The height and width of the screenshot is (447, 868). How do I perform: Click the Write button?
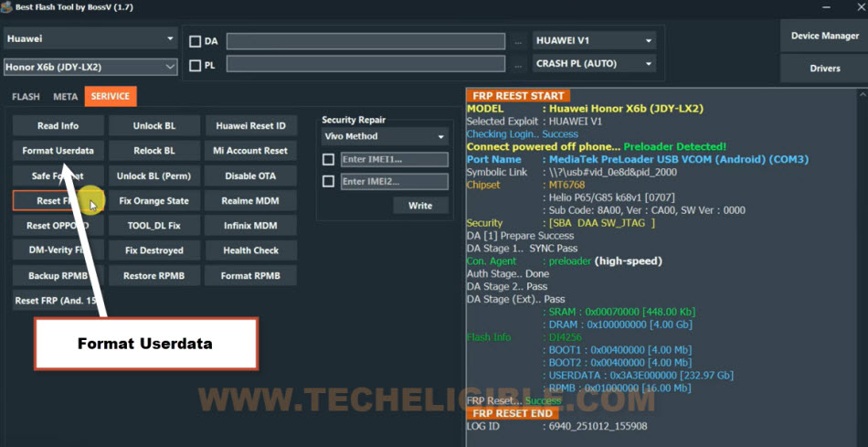pos(420,206)
